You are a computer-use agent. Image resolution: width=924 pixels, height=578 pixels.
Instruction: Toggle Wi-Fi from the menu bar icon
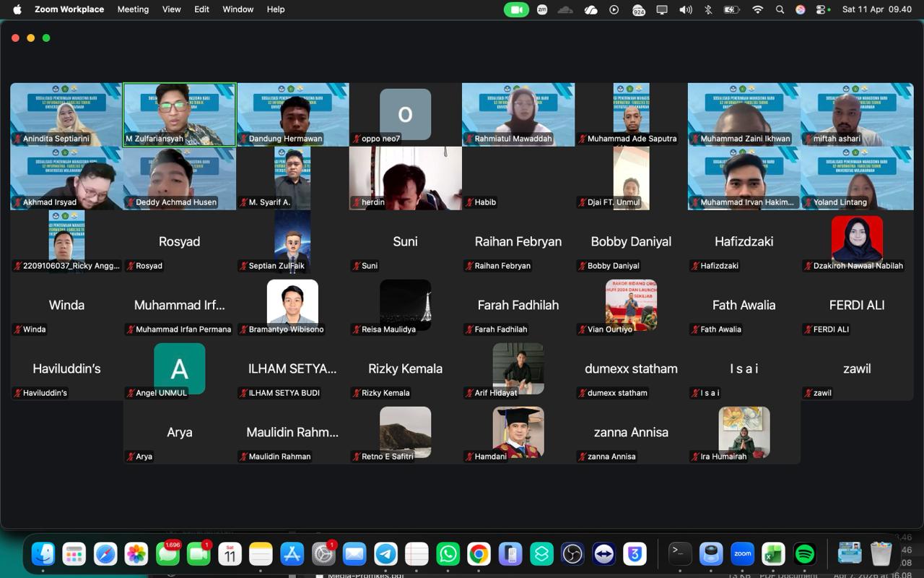pos(757,9)
